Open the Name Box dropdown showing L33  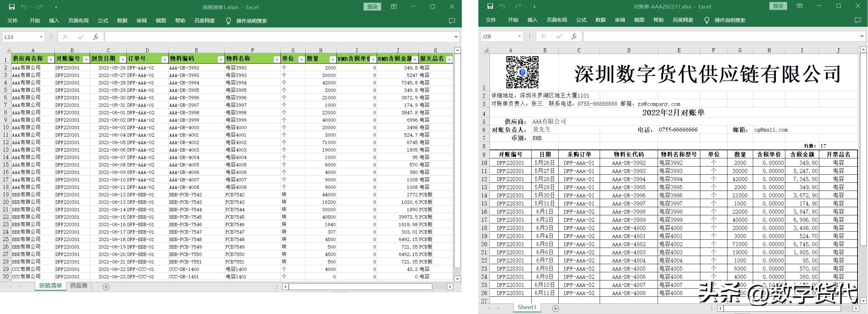[x=42, y=37]
